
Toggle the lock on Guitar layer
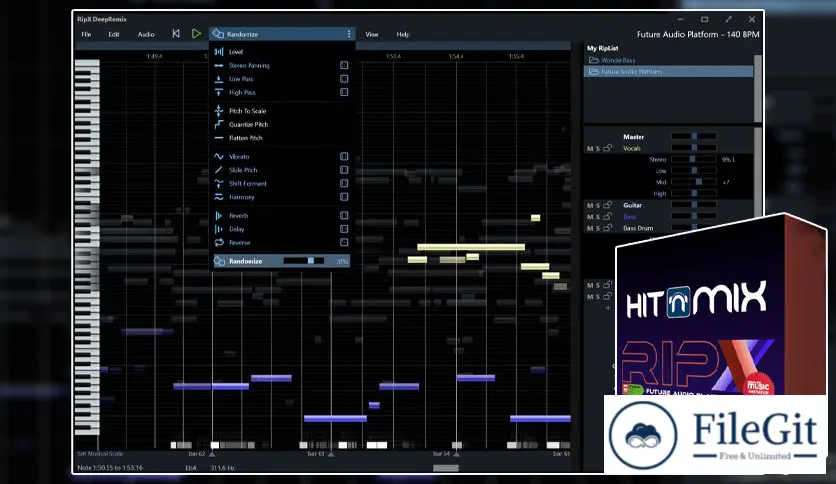click(x=607, y=205)
